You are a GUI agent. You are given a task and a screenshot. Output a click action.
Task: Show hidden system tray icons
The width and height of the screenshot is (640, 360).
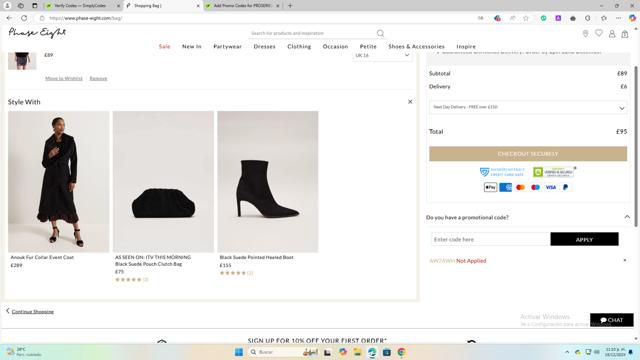tap(567, 352)
